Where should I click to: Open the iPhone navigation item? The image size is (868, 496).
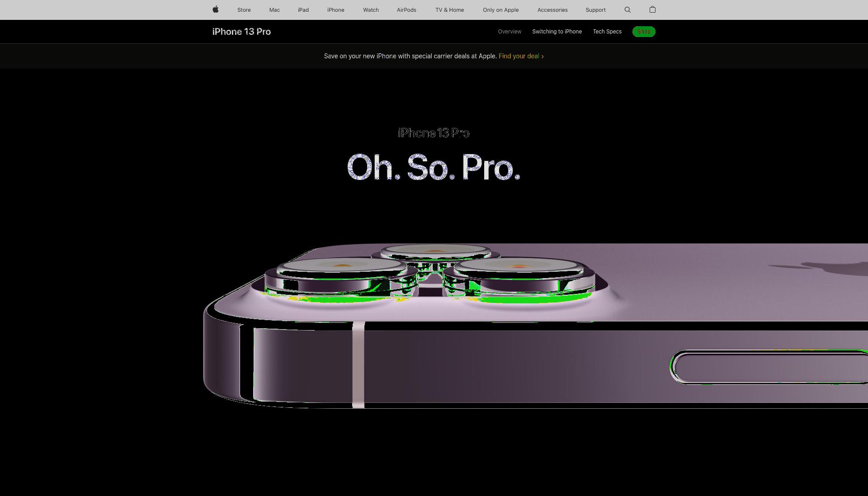coord(336,10)
